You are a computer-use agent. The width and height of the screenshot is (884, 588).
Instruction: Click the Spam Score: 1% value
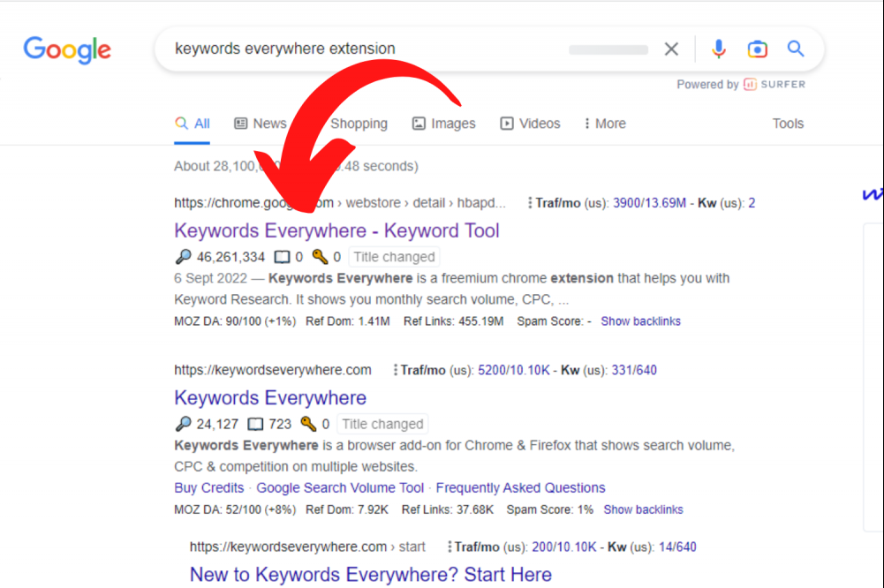pyautogui.click(x=549, y=509)
